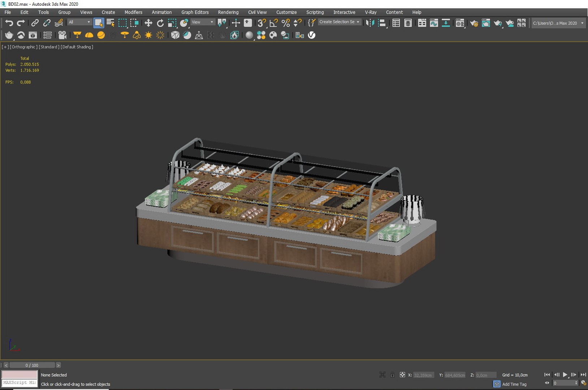Click the grey sphere material icon
Viewport: 588px width, 390px height.
click(249, 35)
